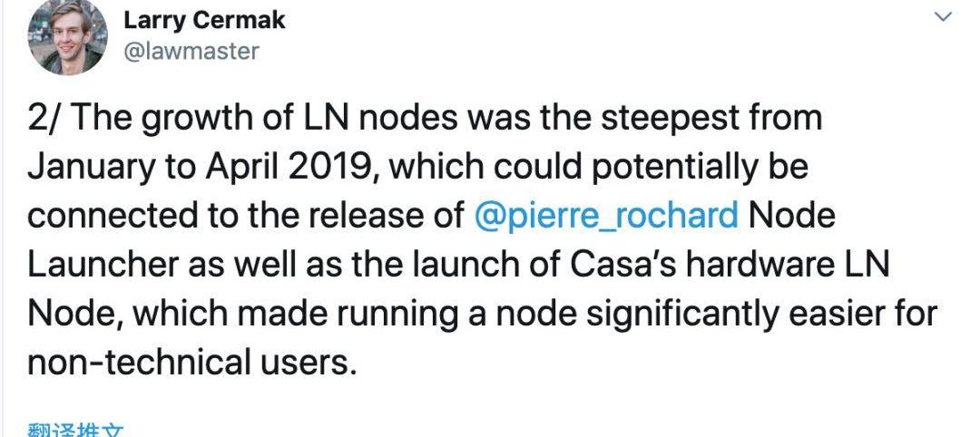Open the @lawmaster handle link

(x=191, y=50)
